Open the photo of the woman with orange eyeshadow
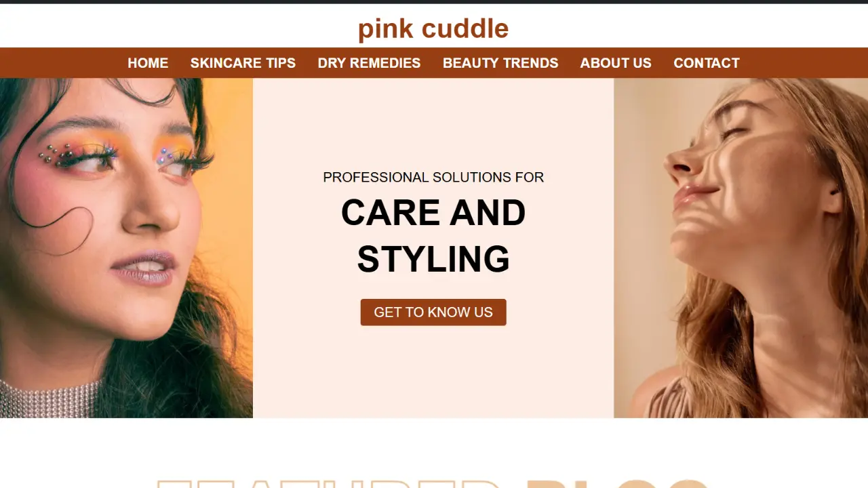The height and width of the screenshot is (488, 868). click(126, 248)
